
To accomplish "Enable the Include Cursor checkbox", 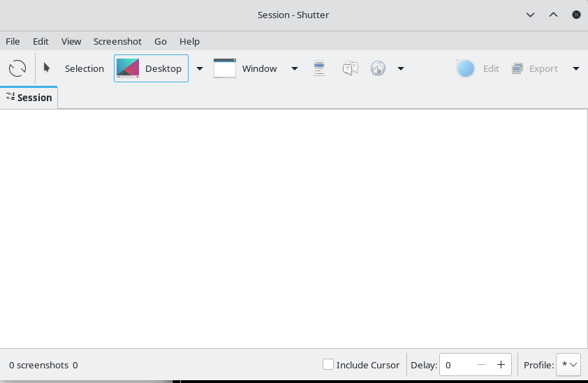I will coord(328,364).
